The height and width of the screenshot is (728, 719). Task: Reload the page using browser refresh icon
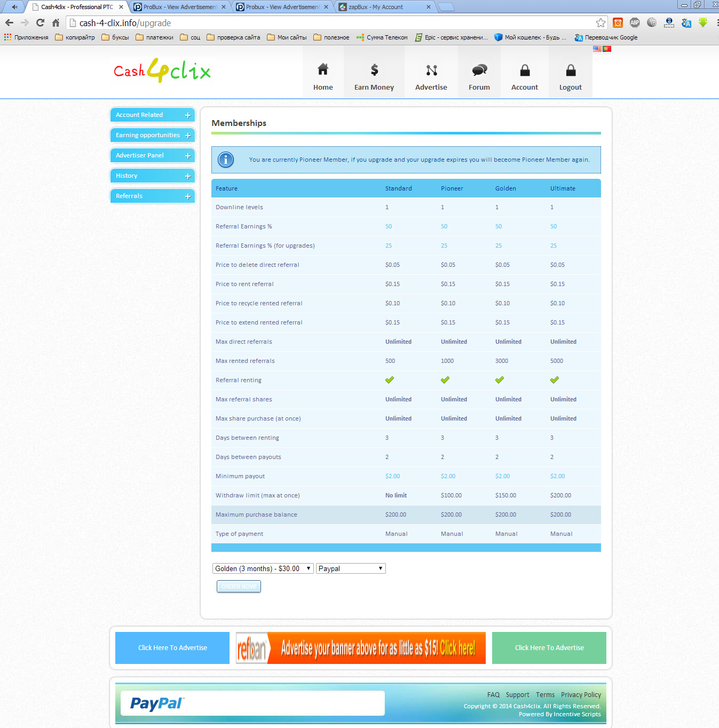tap(40, 23)
